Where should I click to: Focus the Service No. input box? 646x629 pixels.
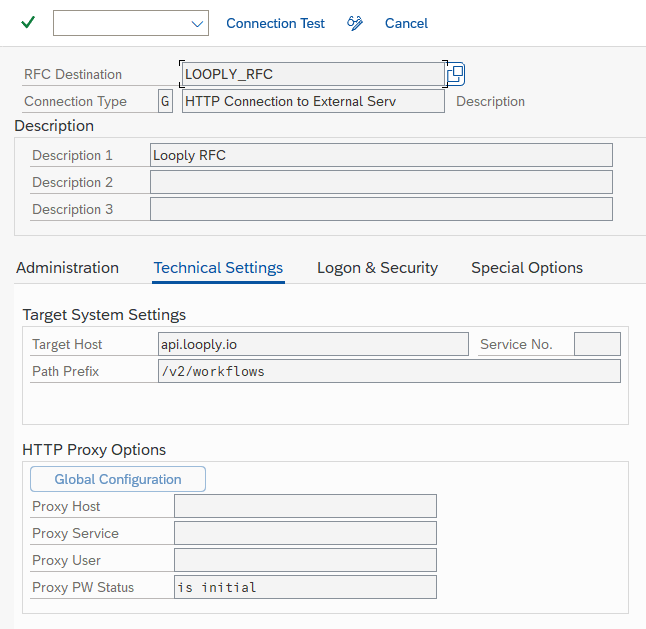597,344
